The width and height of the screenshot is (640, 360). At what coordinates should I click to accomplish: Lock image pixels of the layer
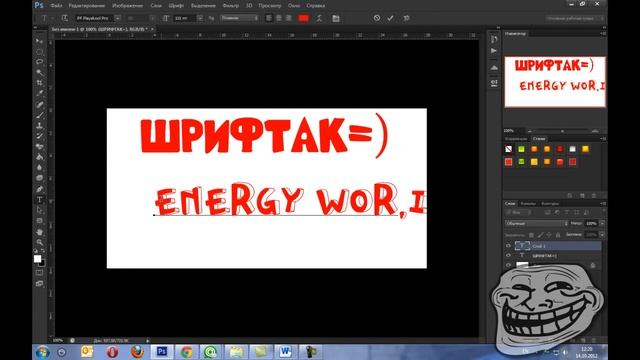click(x=540, y=235)
